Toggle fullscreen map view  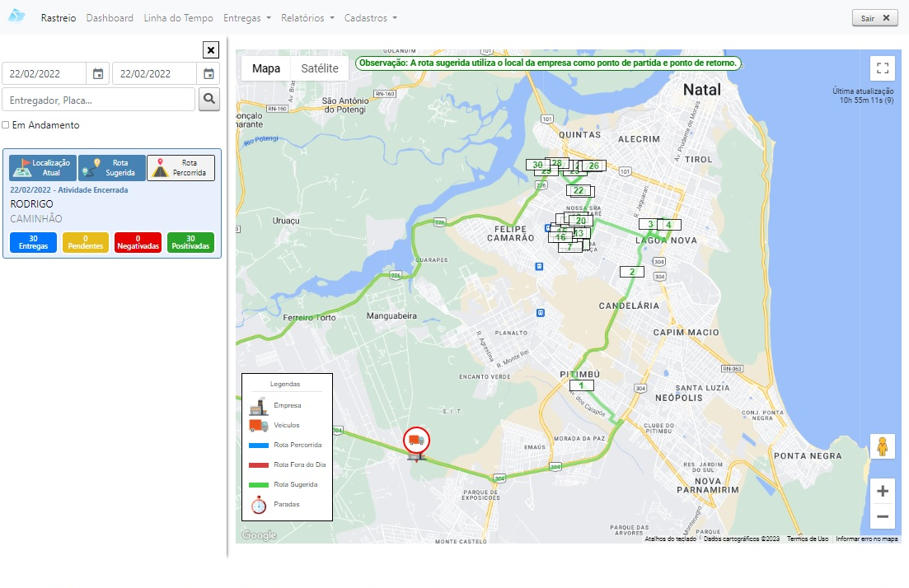pos(883,68)
